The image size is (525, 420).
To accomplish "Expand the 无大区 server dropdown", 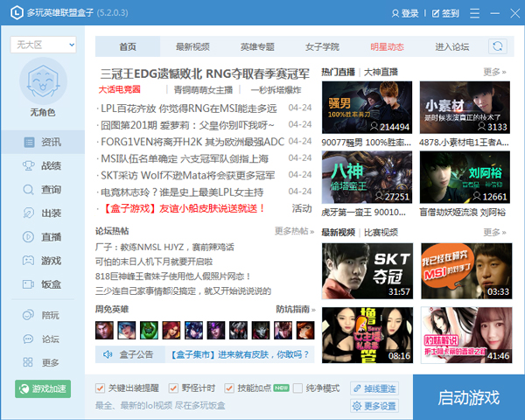I will [x=43, y=45].
